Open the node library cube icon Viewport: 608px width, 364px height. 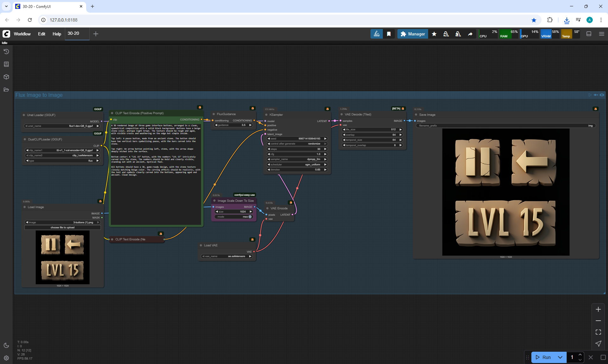pyautogui.click(x=6, y=77)
